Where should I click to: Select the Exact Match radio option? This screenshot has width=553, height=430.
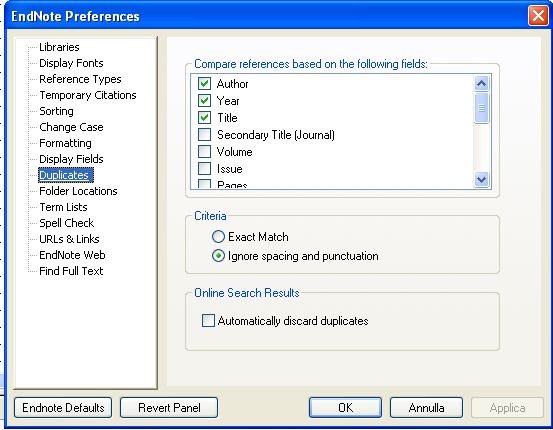coord(218,237)
